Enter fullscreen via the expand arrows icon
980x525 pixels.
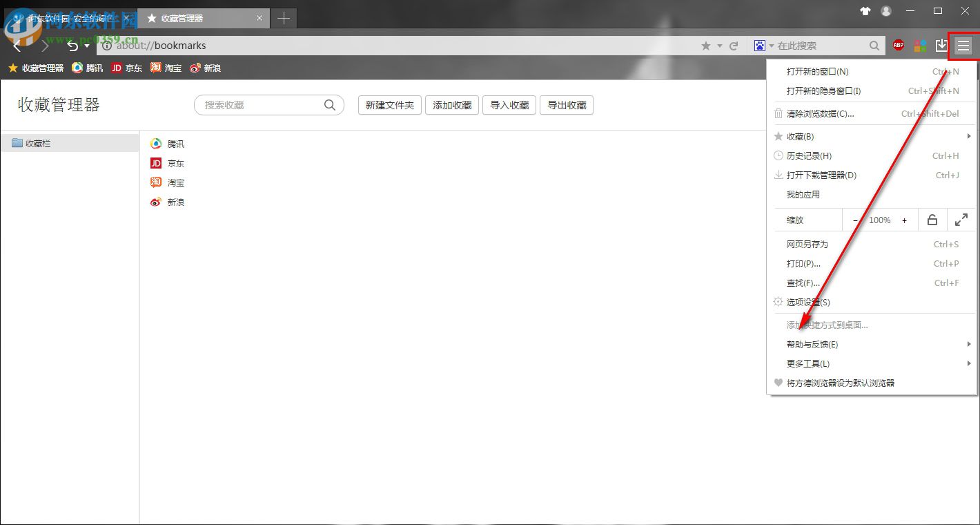[x=961, y=220]
